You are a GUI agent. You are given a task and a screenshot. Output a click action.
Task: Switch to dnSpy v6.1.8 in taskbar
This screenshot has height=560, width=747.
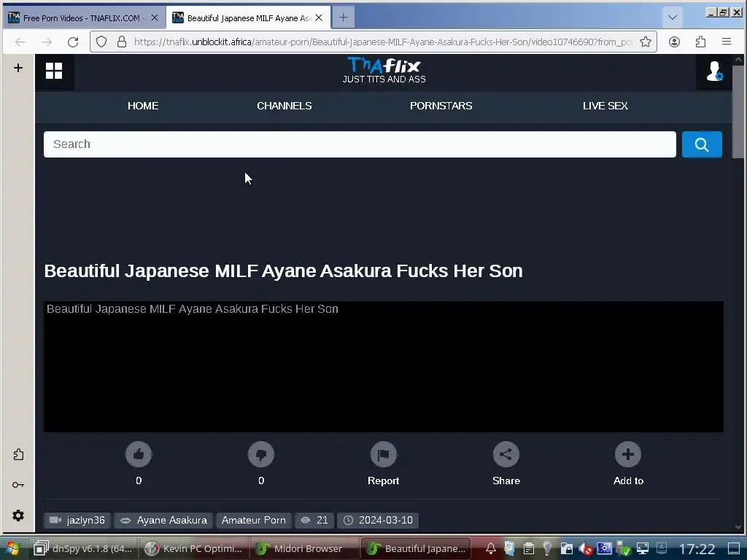pos(85,548)
